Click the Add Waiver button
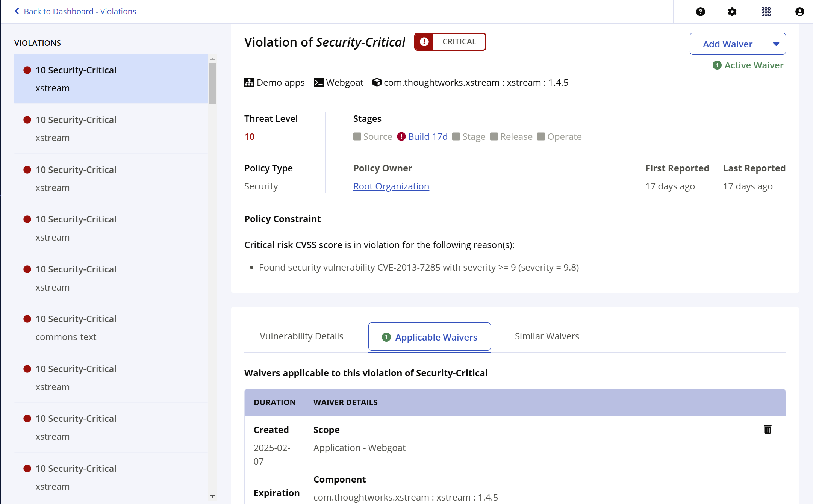This screenshot has height=504, width=813. (728, 44)
